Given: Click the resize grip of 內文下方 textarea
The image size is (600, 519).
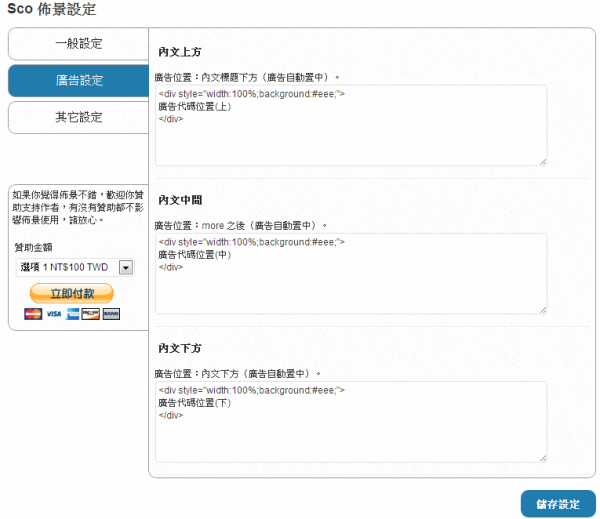Looking at the screenshot, I should point(543,457).
